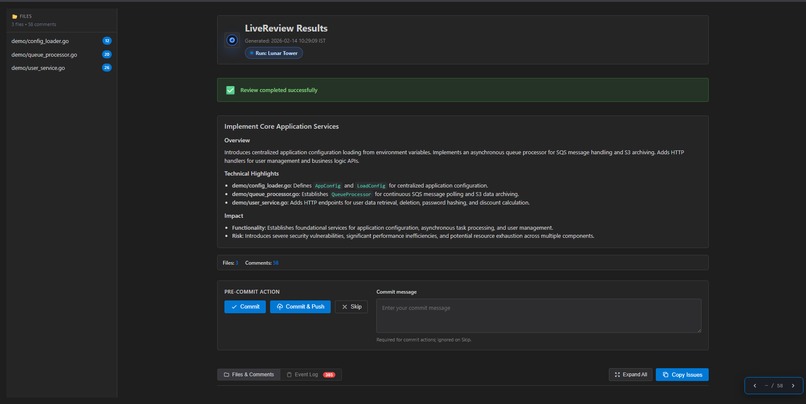Image resolution: width=806 pixels, height=404 pixels.
Task: Switch to the Event Log tab
Action: (x=310, y=375)
